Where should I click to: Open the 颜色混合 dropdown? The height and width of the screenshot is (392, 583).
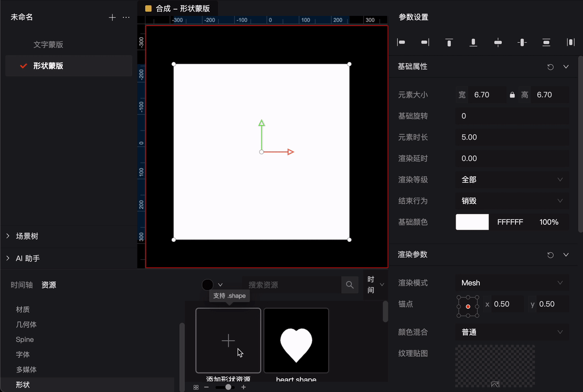512,332
